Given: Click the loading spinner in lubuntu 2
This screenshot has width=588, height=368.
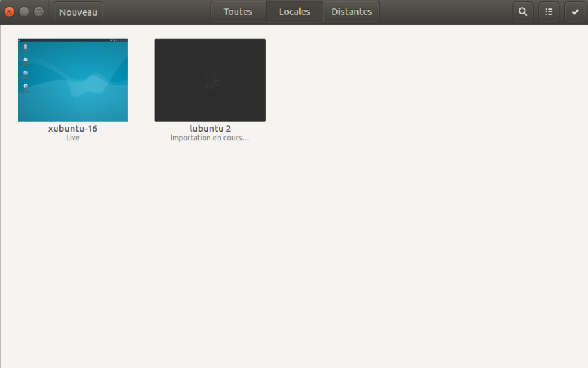Looking at the screenshot, I should pos(210,80).
